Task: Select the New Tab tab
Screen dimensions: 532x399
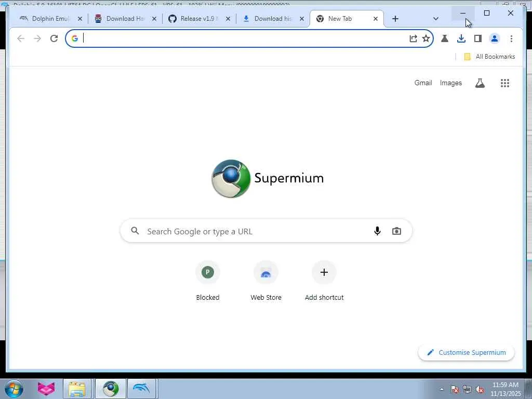Action: point(347,19)
